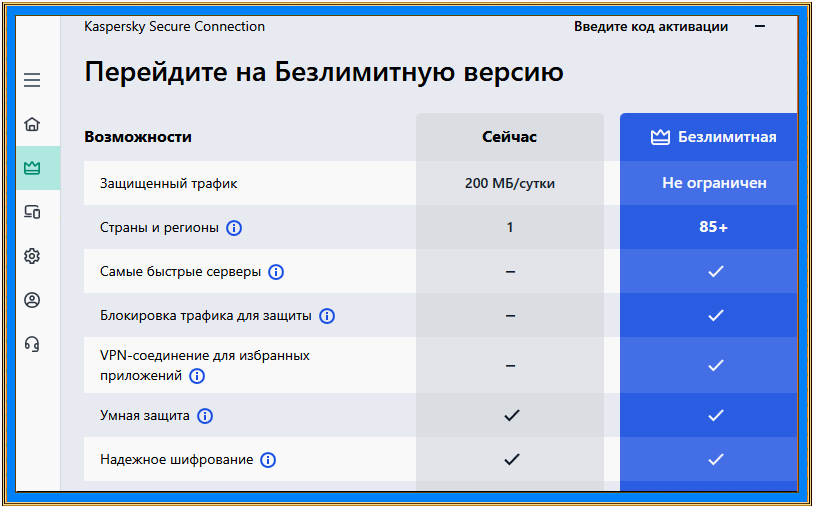Click Безлимитная checkmark for Блокировка трафика
This screenshot has height=507, width=813.
click(x=716, y=315)
